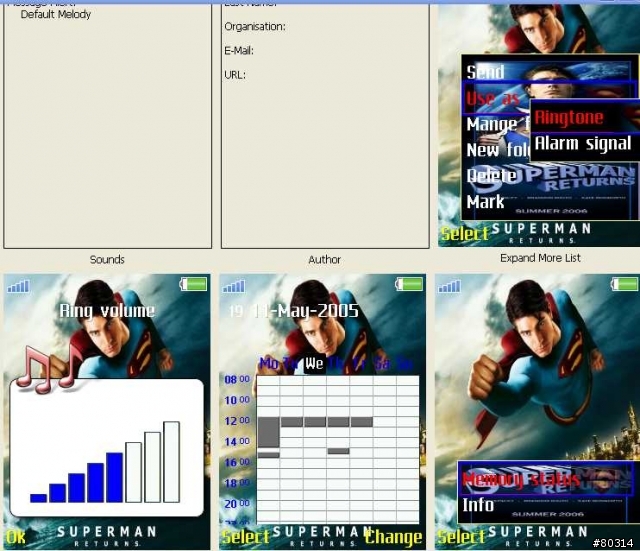This screenshot has height=551, width=640.
Task: Click the Ok softkey in Ring volume preview
Action: 16,537
